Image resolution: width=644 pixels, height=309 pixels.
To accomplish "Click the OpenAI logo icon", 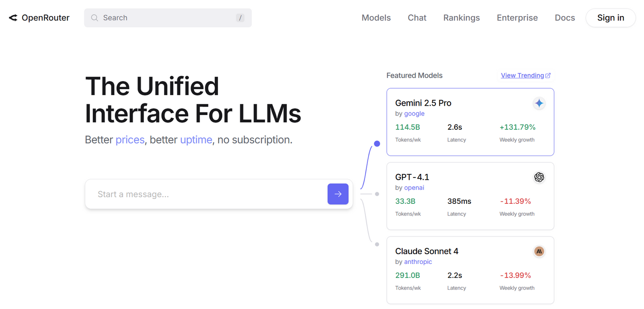I will [539, 177].
